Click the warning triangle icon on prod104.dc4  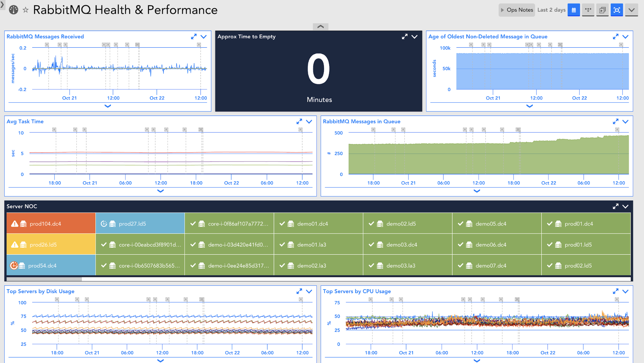14,224
